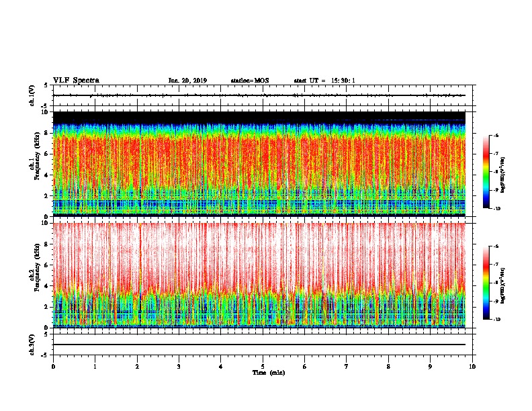Click time axis tick label "0"
This screenshot has height=411, width=532.
[53, 367]
